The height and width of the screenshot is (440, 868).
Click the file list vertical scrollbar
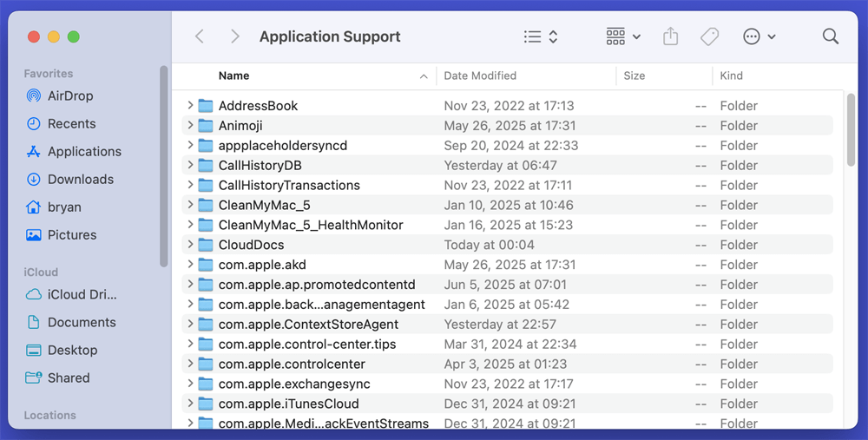pos(851,129)
